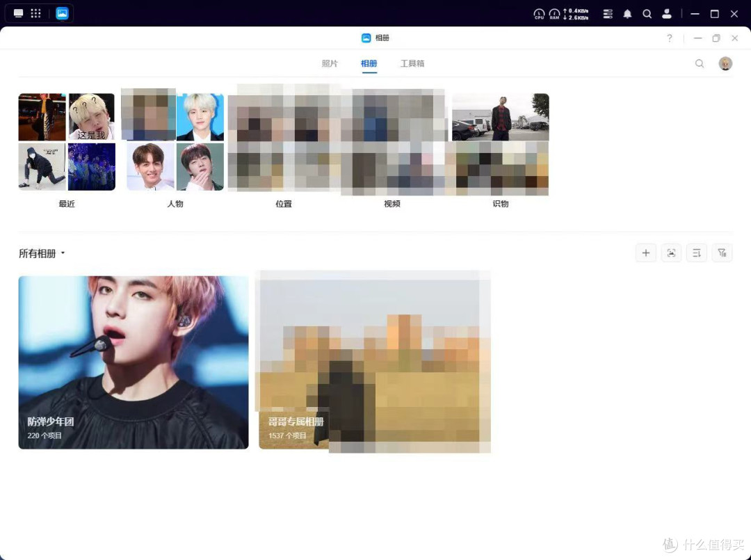751x560 pixels.
Task: Open the user account menu icon
Action: click(667, 14)
